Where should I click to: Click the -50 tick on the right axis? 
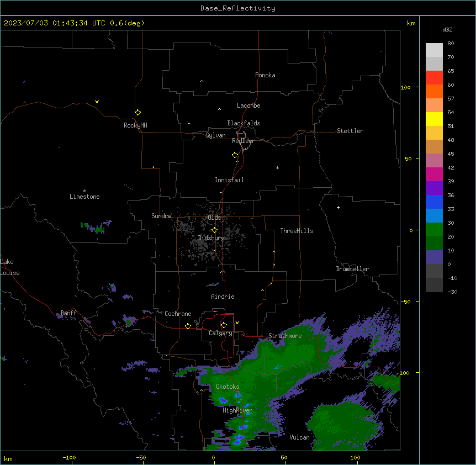coord(405,302)
